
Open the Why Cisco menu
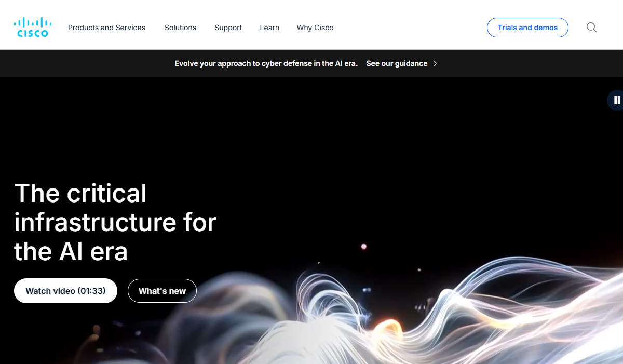pyautogui.click(x=315, y=28)
